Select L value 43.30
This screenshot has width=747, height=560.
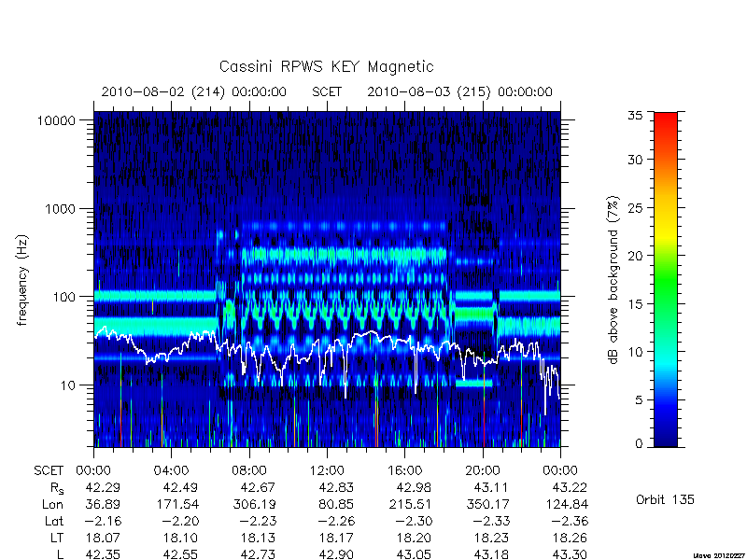point(570,554)
